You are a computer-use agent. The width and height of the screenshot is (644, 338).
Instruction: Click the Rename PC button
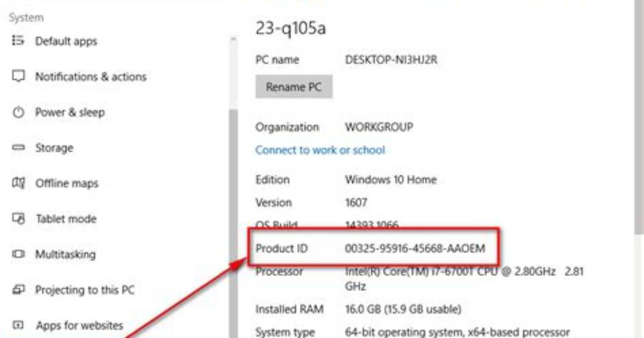pos(293,87)
